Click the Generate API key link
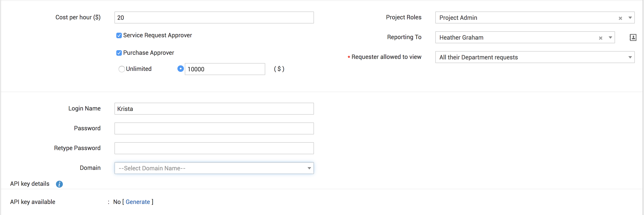 pyautogui.click(x=138, y=202)
